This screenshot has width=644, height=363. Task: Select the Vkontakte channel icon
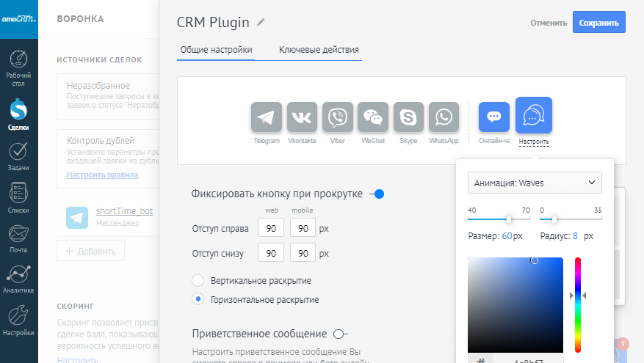[302, 117]
